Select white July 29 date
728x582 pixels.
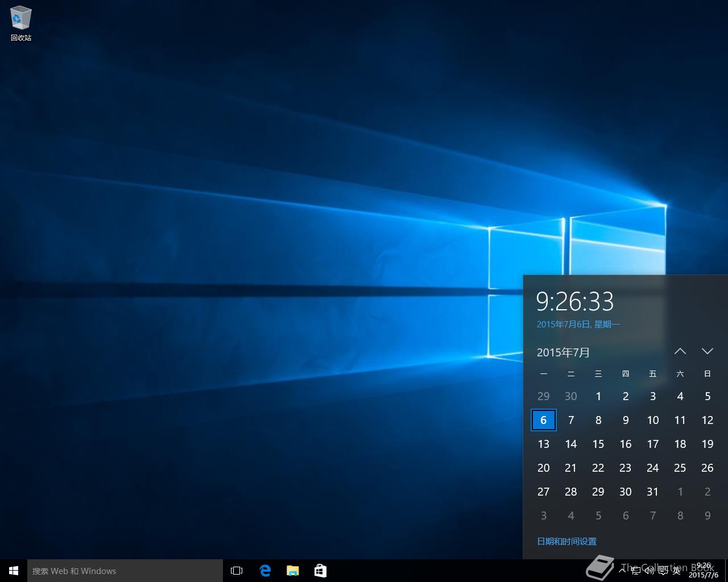[x=598, y=492]
